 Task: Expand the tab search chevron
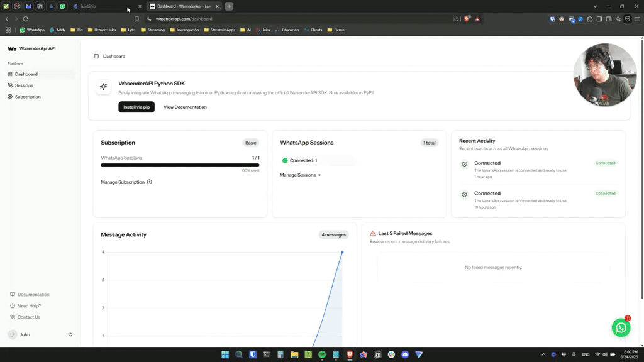595,6
